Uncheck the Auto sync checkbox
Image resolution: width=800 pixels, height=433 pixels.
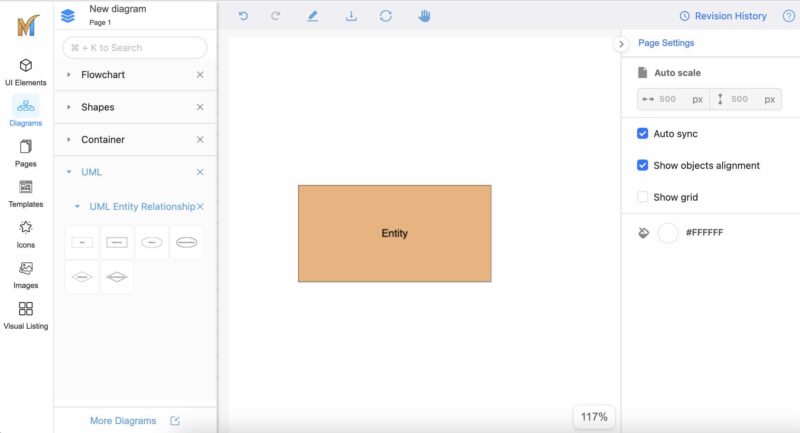click(643, 134)
